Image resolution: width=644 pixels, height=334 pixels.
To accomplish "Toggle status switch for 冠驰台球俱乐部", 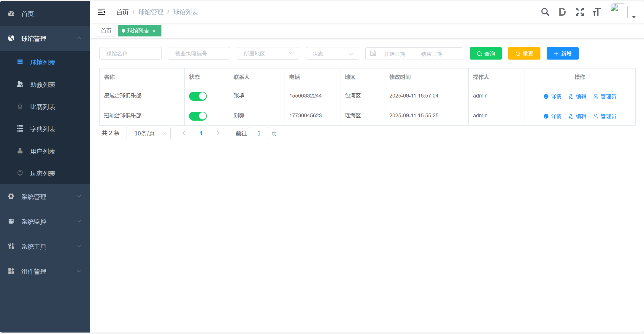I will pos(198,116).
